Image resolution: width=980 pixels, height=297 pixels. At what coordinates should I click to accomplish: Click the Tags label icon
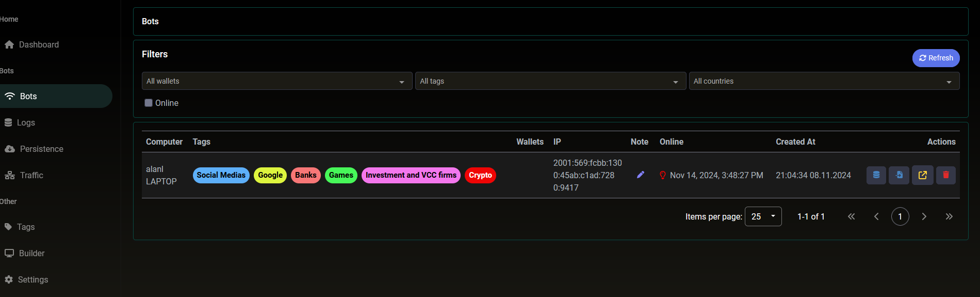click(x=8, y=227)
